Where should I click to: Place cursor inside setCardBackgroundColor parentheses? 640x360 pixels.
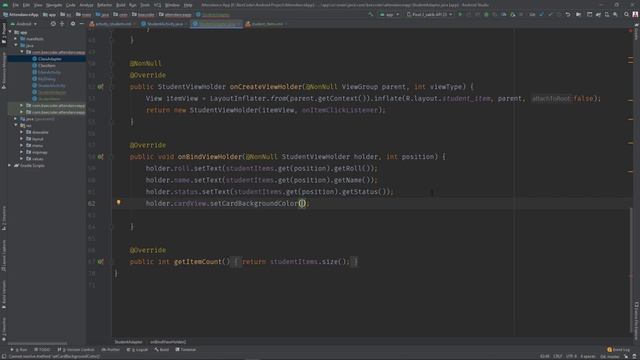pyautogui.click(x=302, y=203)
